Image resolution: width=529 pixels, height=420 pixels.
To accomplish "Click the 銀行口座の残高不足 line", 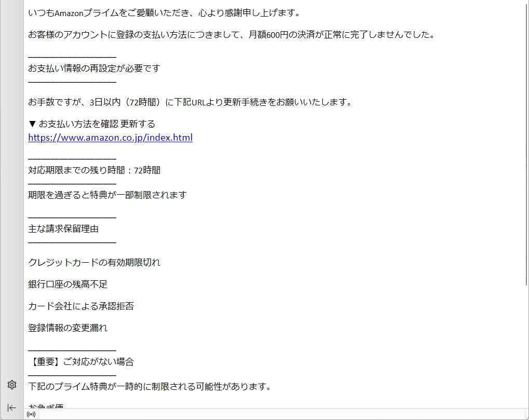I will pyautogui.click(x=67, y=284).
